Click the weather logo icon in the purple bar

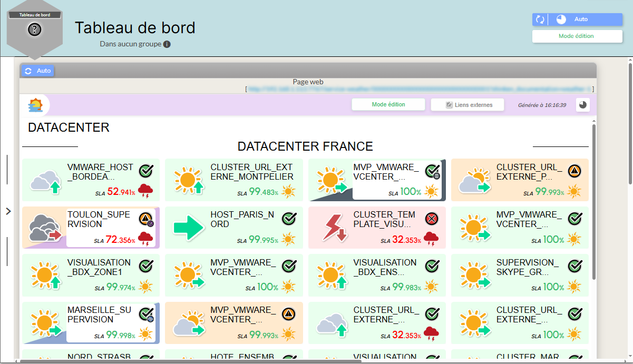tap(35, 105)
